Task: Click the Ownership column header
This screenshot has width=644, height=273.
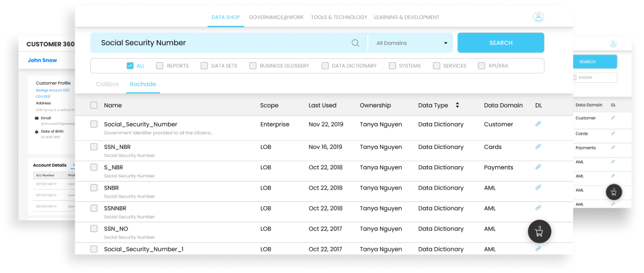Action: click(x=375, y=106)
